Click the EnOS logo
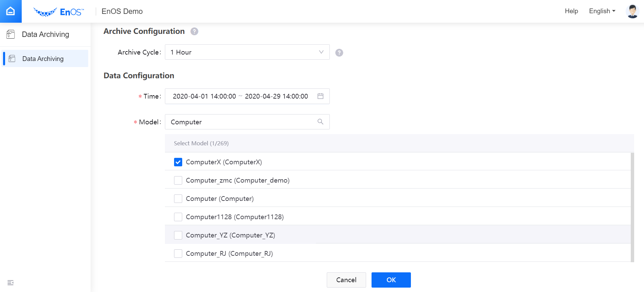 [x=59, y=12]
